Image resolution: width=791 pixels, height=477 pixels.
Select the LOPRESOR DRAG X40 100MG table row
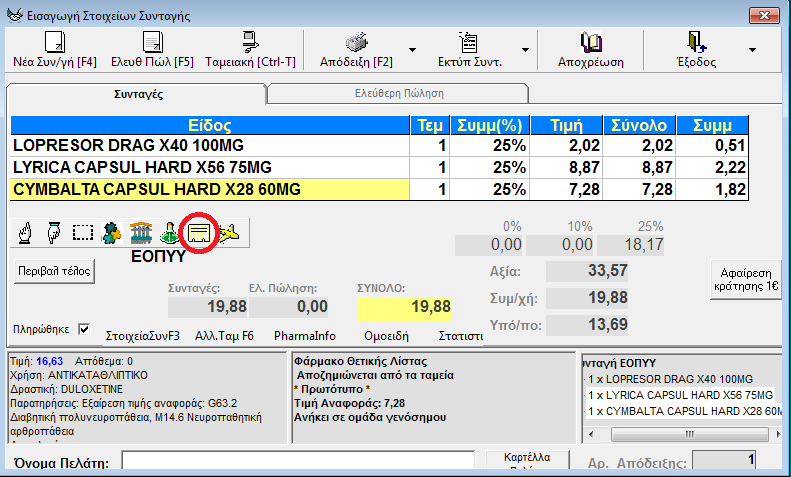(379, 146)
